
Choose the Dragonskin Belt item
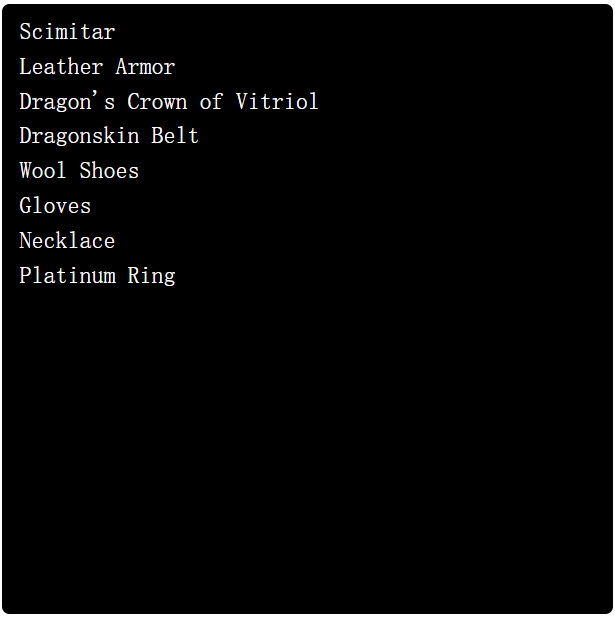click(109, 136)
